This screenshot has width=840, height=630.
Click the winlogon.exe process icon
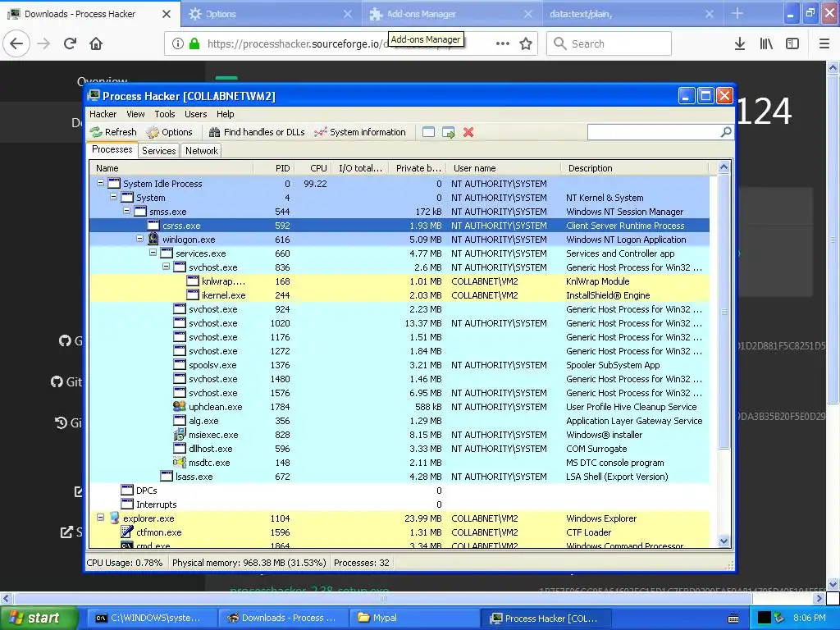point(153,239)
